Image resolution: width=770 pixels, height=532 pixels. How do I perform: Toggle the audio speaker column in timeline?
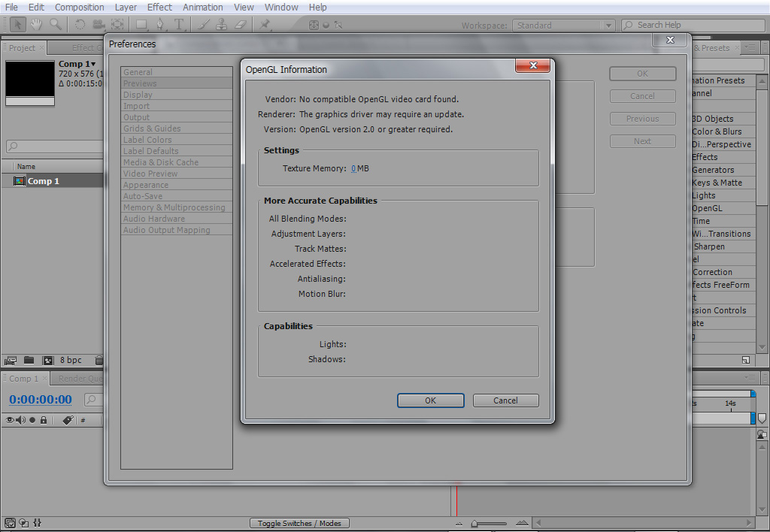(20, 420)
